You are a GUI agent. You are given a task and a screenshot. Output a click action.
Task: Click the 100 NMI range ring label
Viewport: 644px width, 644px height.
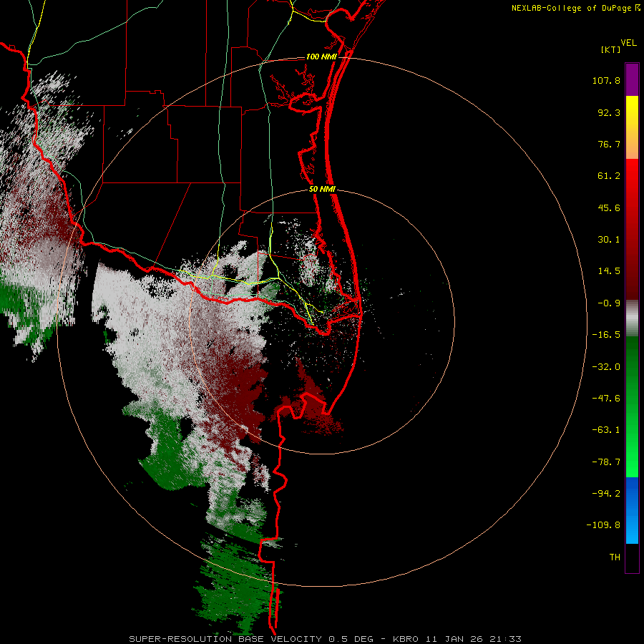[321, 57]
